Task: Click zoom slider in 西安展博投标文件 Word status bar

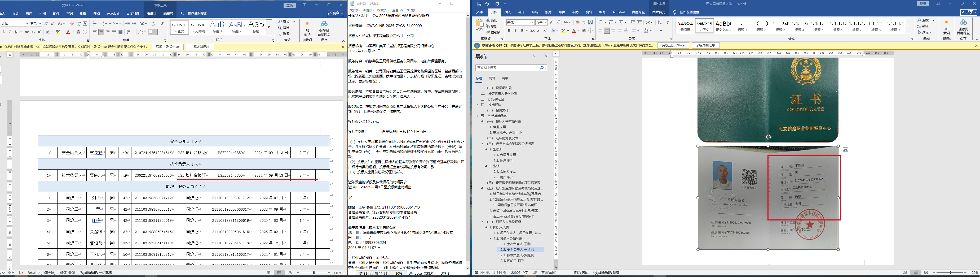Action: 950,273
